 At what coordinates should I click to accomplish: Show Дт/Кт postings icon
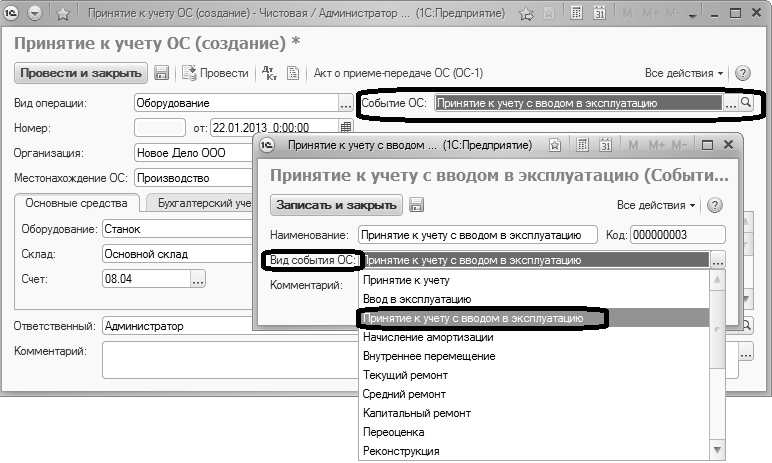coord(269,73)
